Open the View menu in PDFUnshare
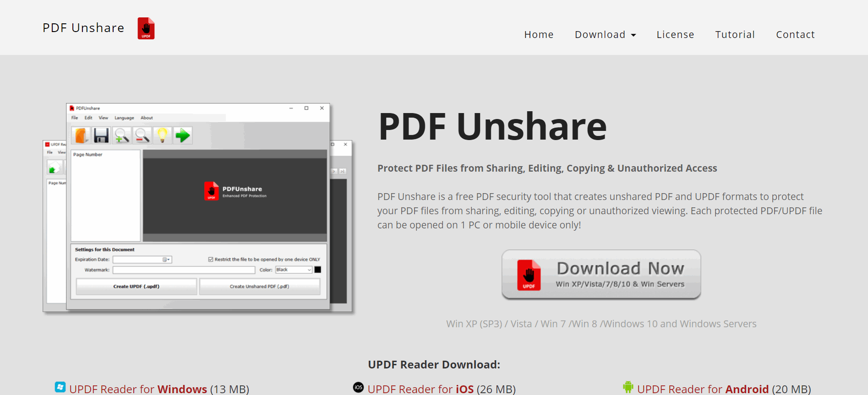 click(104, 118)
